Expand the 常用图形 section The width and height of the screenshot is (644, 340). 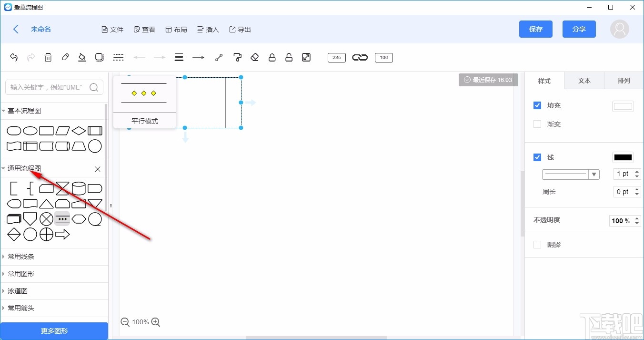(x=54, y=274)
